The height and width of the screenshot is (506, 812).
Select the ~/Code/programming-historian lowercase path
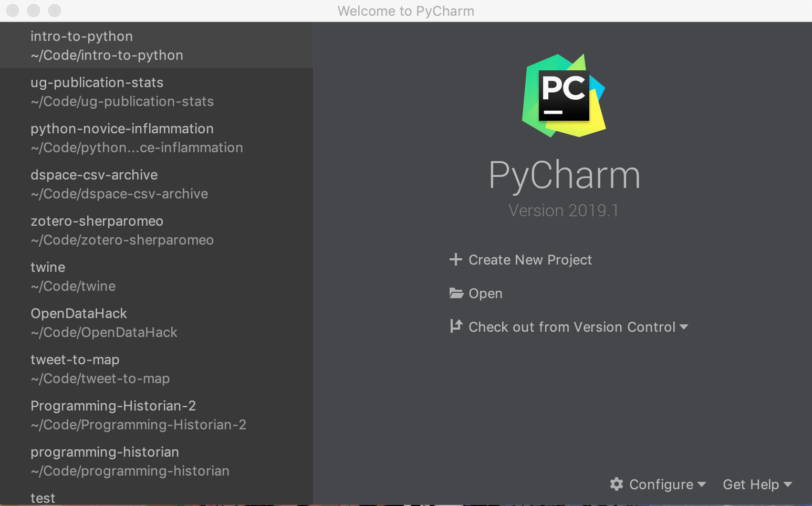[x=130, y=471]
